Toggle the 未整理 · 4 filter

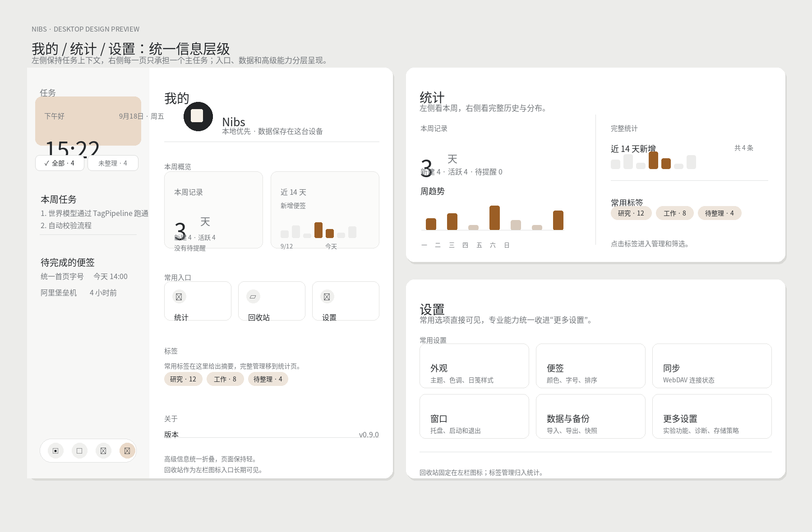click(113, 163)
